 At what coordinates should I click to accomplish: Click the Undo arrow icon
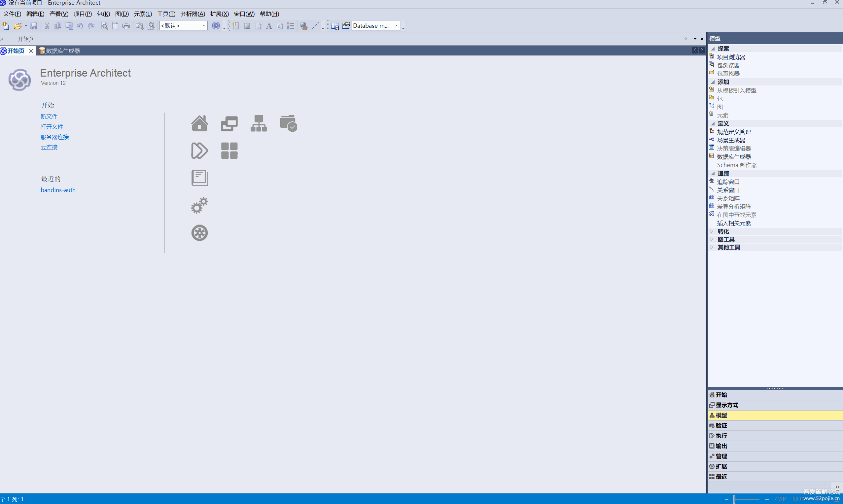(80, 26)
